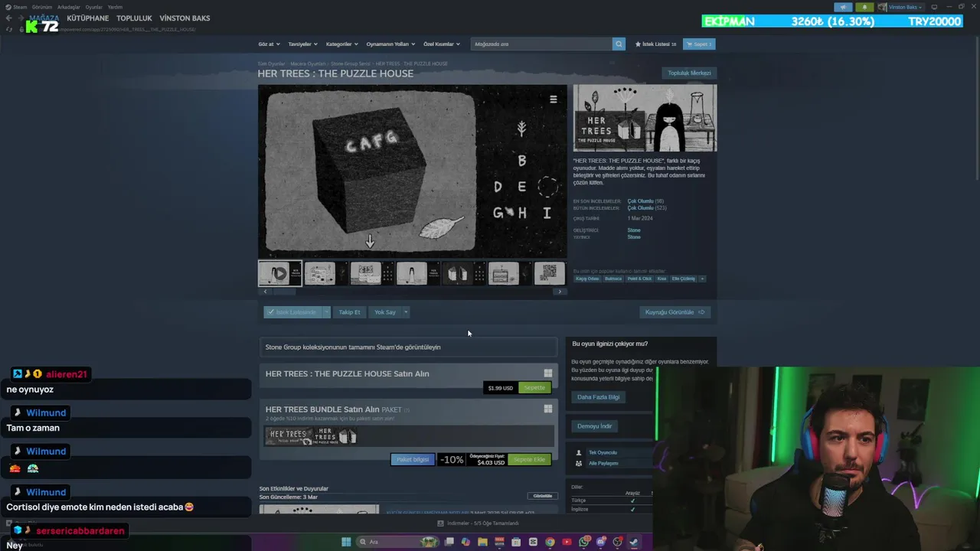Click the Windows Start button
Screen dimensions: 980x551
pyautogui.click(x=346, y=542)
